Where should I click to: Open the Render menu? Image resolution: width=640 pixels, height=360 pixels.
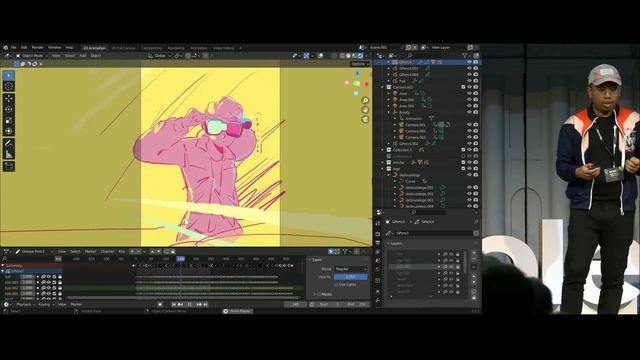click(38, 48)
